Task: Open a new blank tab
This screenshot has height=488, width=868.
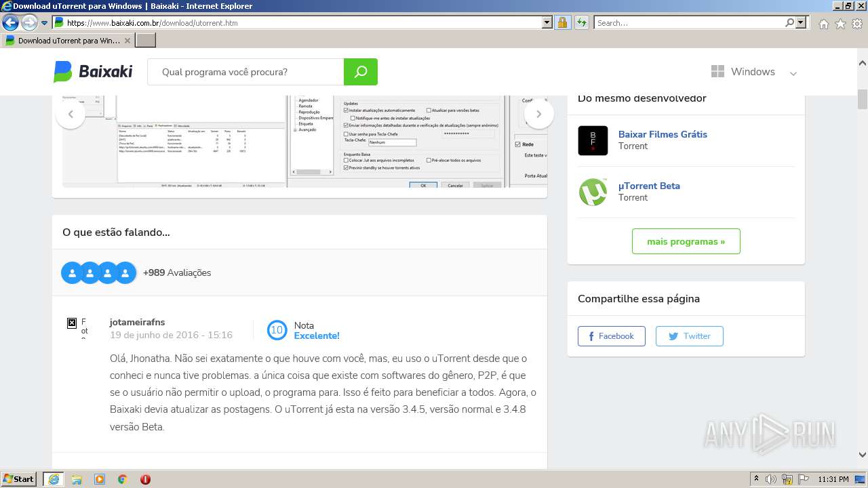Action: pyautogui.click(x=146, y=41)
